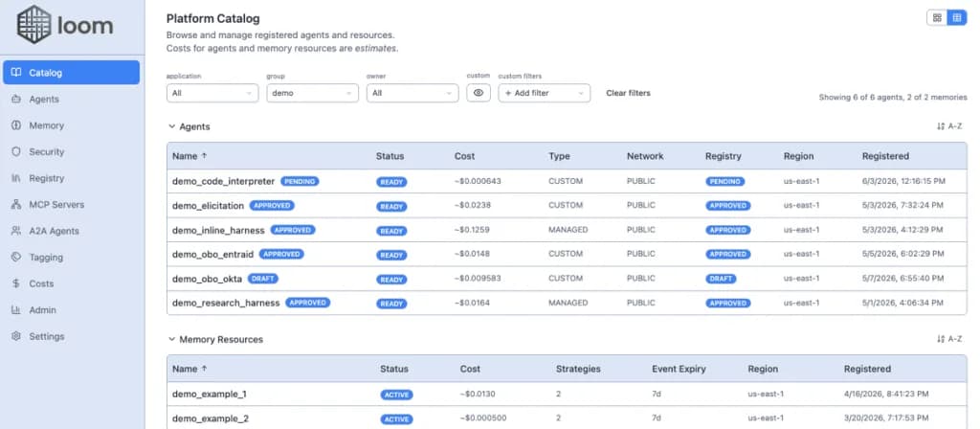Click Clear filters
The height and width of the screenshot is (429, 980).
[x=628, y=93]
